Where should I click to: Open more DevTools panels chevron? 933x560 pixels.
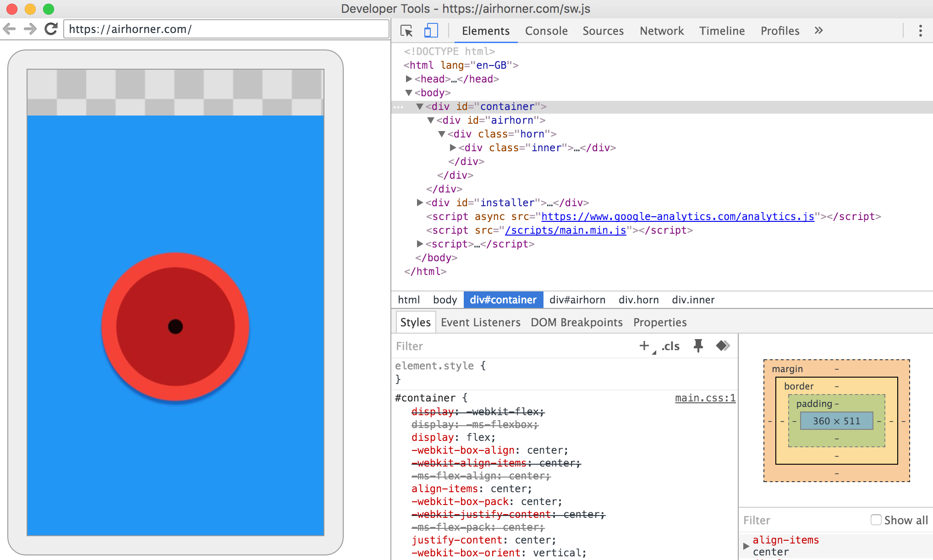[819, 31]
